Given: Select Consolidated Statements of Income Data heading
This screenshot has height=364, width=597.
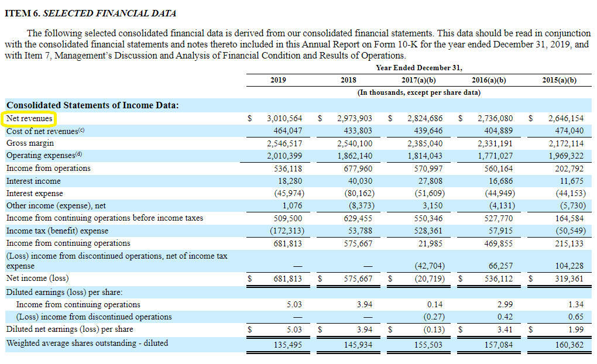Looking at the screenshot, I should [x=92, y=105].
